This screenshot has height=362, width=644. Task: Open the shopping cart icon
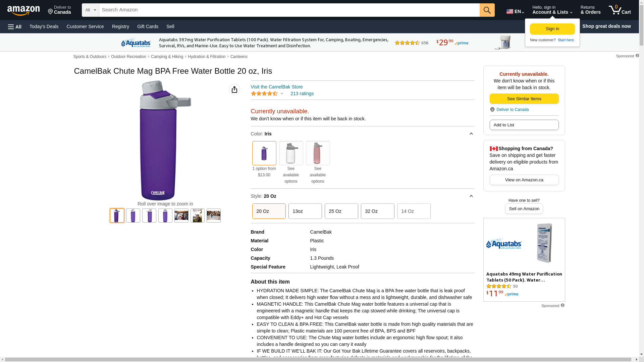click(619, 10)
